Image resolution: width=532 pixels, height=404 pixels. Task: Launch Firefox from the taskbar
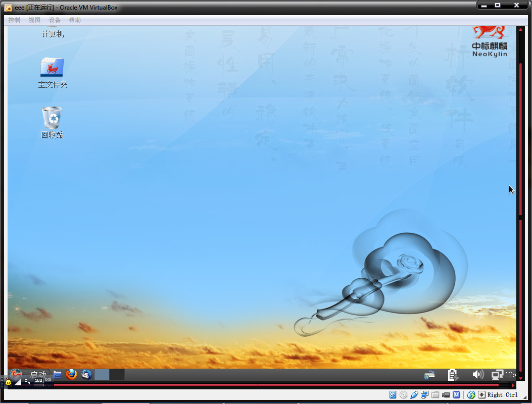pyautogui.click(x=71, y=374)
